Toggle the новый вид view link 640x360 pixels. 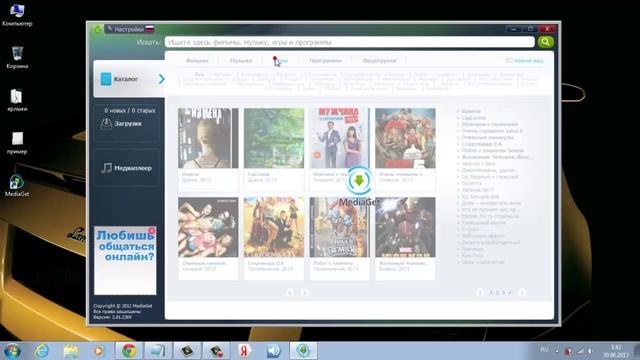tap(525, 60)
